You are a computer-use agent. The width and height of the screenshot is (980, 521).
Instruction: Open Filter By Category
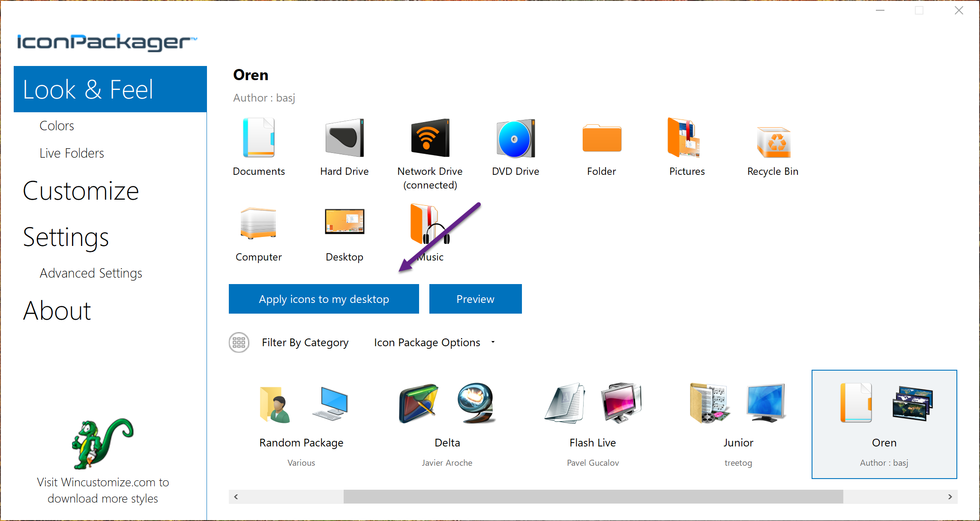pyautogui.click(x=305, y=342)
